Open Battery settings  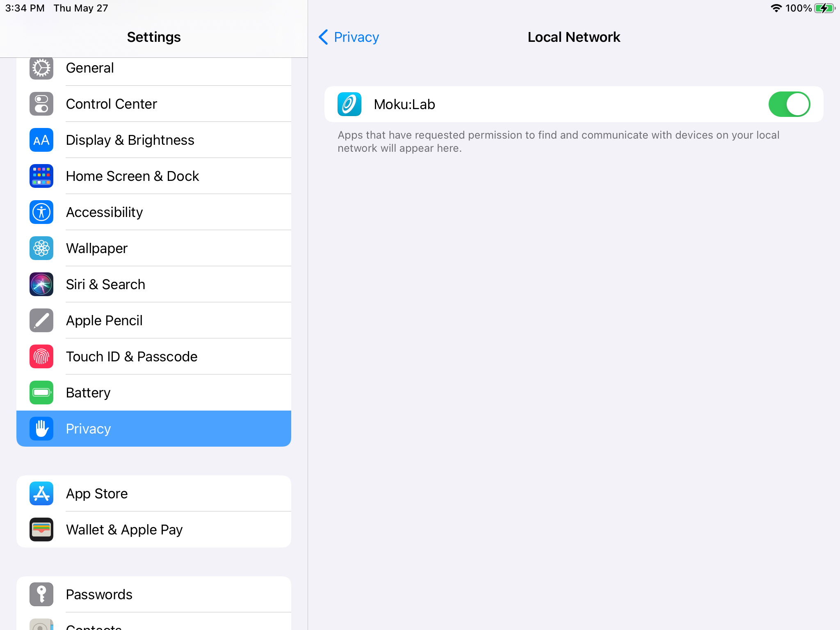pyautogui.click(x=154, y=393)
